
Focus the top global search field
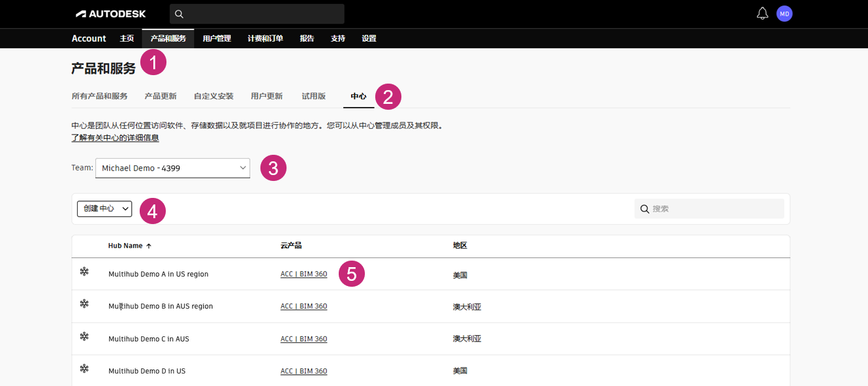point(257,14)
